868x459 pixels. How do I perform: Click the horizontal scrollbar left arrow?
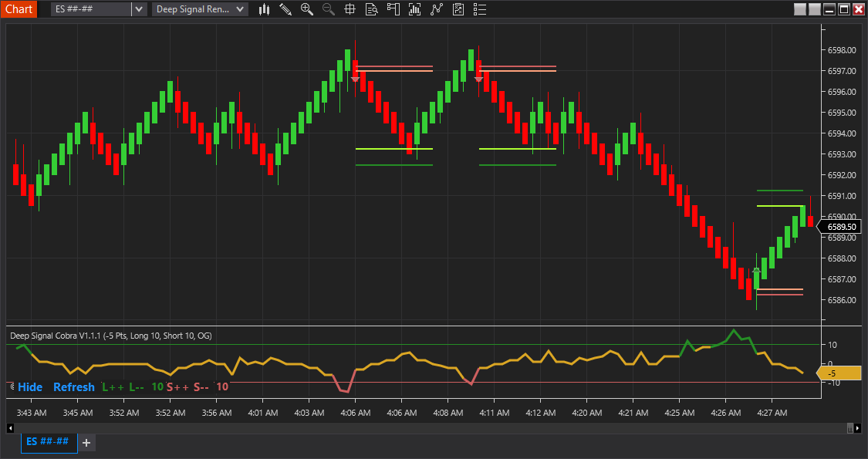(x=11, y=427)
